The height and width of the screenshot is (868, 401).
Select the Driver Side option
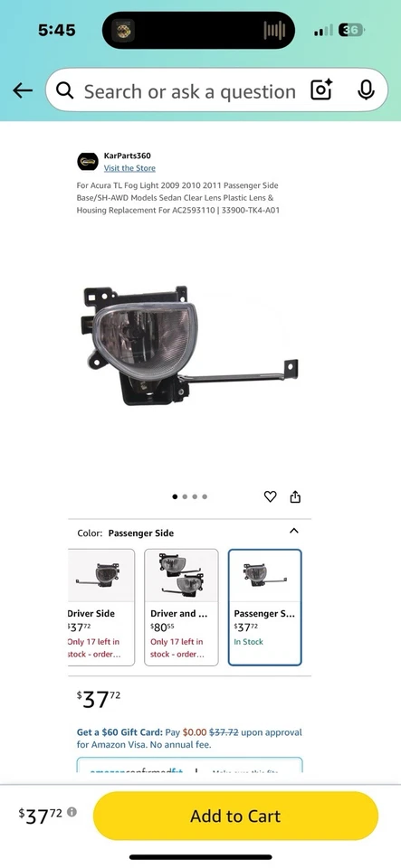pos(100,607)
